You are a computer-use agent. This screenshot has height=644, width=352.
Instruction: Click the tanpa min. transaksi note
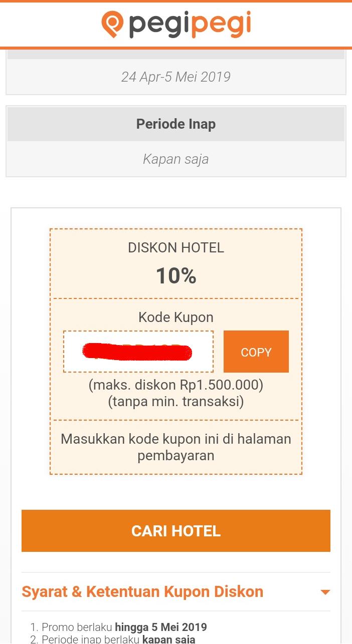point(175,401)
